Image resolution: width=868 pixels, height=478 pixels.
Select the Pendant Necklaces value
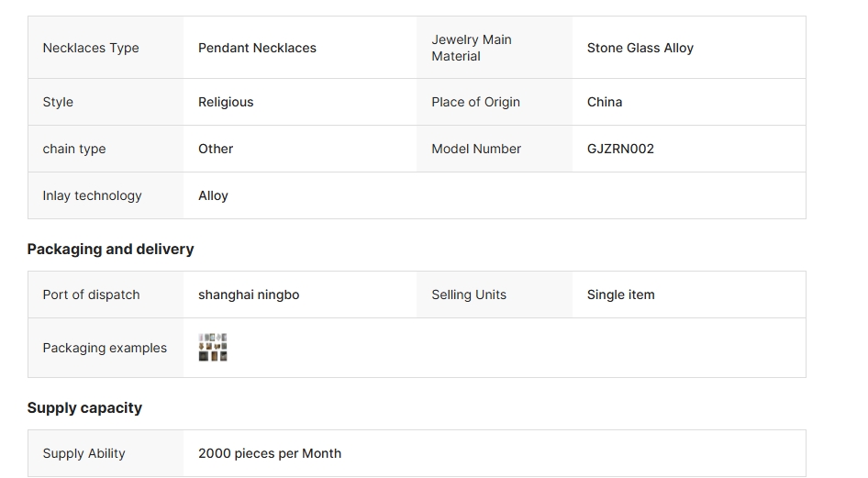(x=257, y=48)
